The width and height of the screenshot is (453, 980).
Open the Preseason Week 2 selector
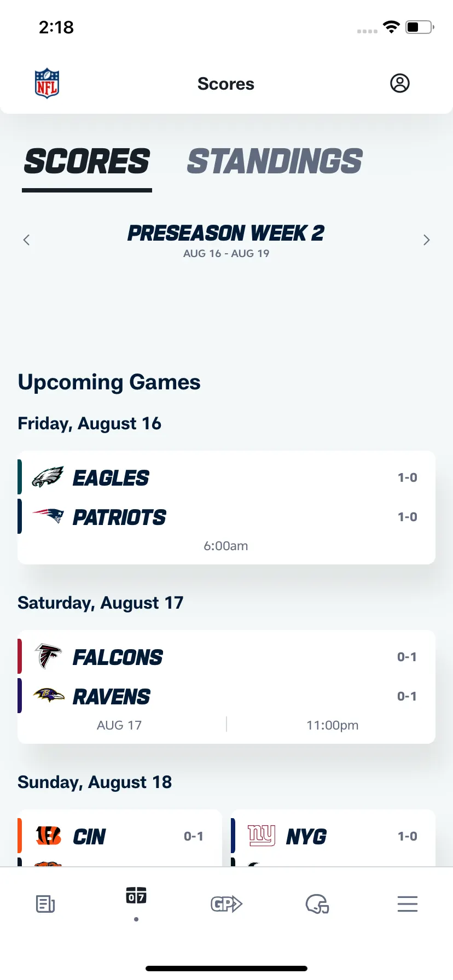(226, 240)
